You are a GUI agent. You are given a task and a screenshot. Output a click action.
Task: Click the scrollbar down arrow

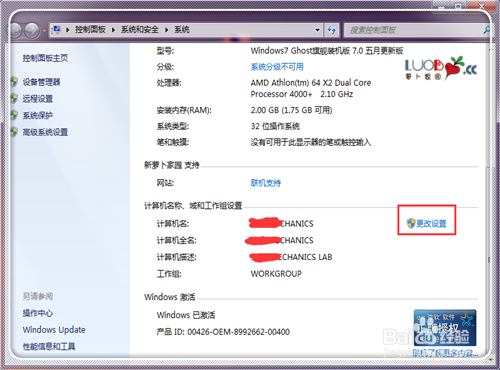point(489,359)
